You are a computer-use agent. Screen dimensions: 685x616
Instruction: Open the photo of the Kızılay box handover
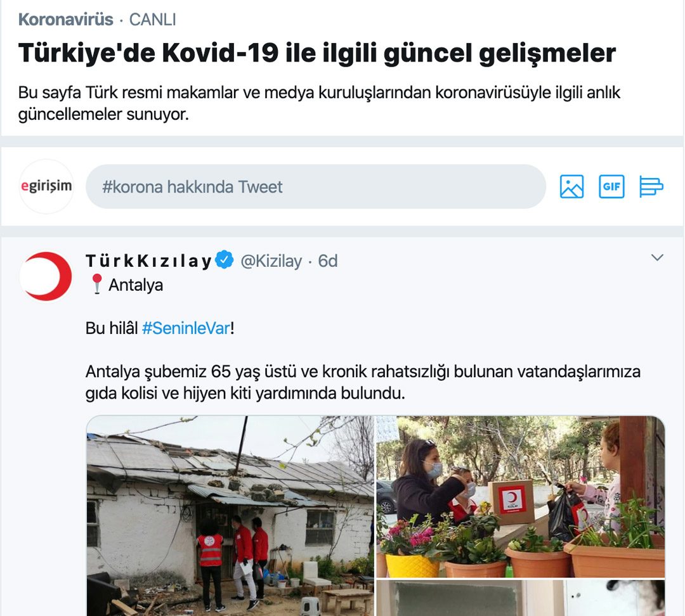(520, 496)
